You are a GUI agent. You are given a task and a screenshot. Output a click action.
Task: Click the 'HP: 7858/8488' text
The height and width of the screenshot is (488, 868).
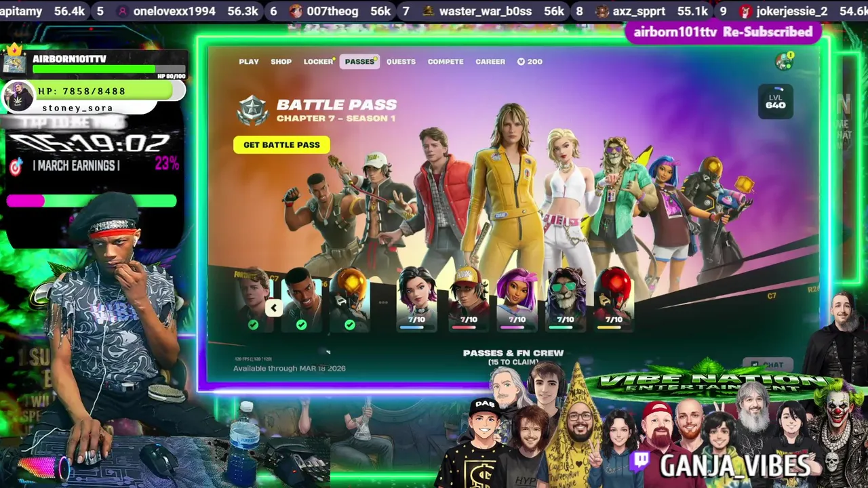[81, 91]
